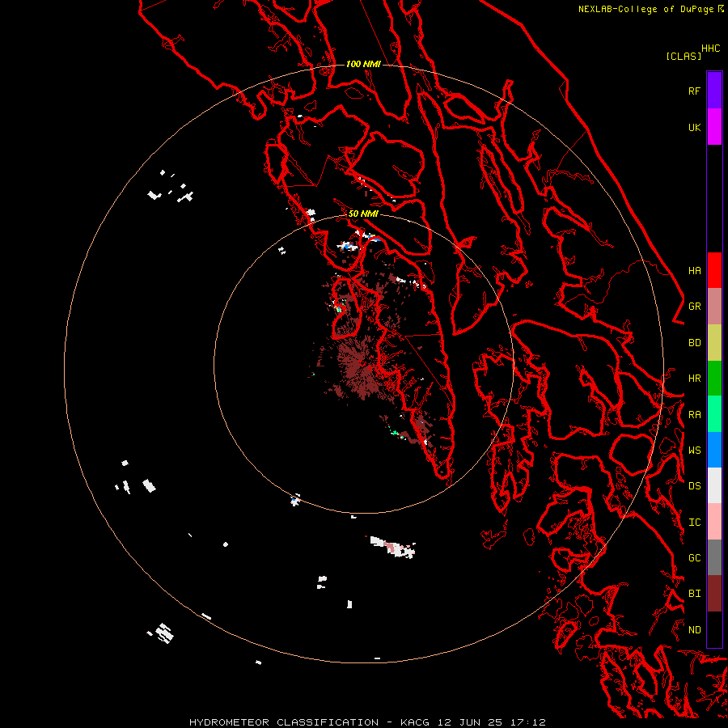Click the 'HHC' product code text
This screenshot has width=728, height=728.
pyautogui.click(x=710, y=49)
